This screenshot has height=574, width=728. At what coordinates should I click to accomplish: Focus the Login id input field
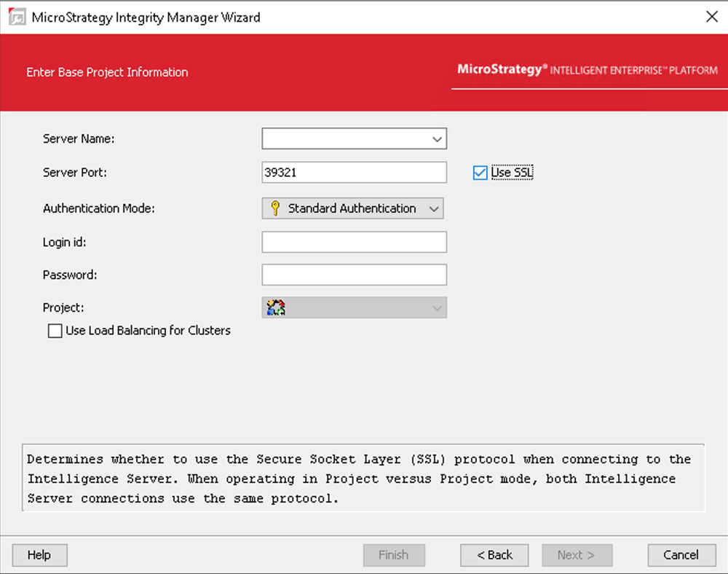(x=354, y=243)
